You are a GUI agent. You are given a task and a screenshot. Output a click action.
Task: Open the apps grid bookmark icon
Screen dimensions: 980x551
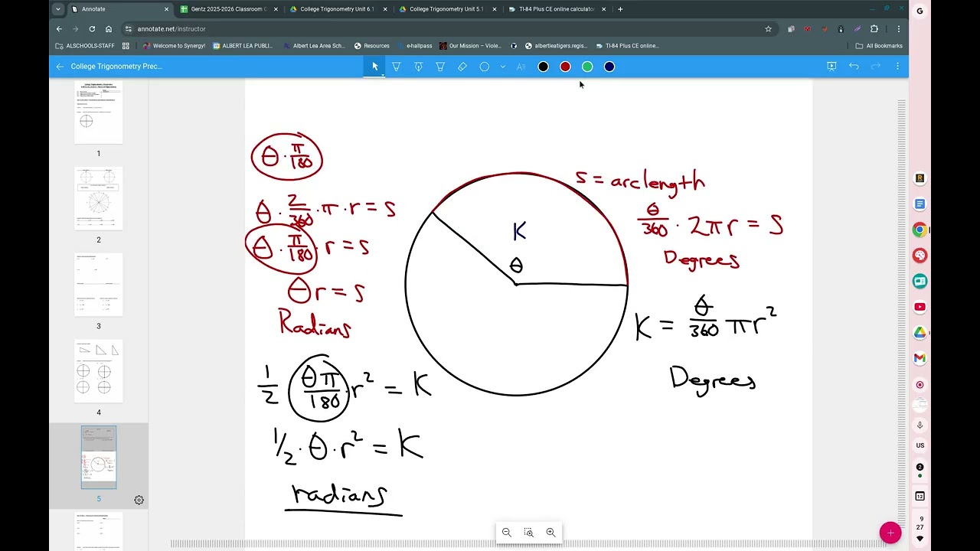(x=126, y=46)
